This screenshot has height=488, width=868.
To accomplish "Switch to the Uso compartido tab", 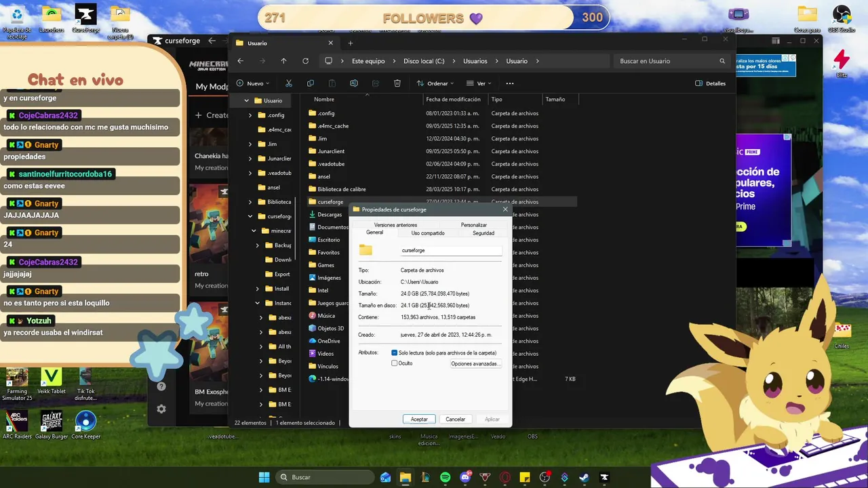I will [428, 233].
